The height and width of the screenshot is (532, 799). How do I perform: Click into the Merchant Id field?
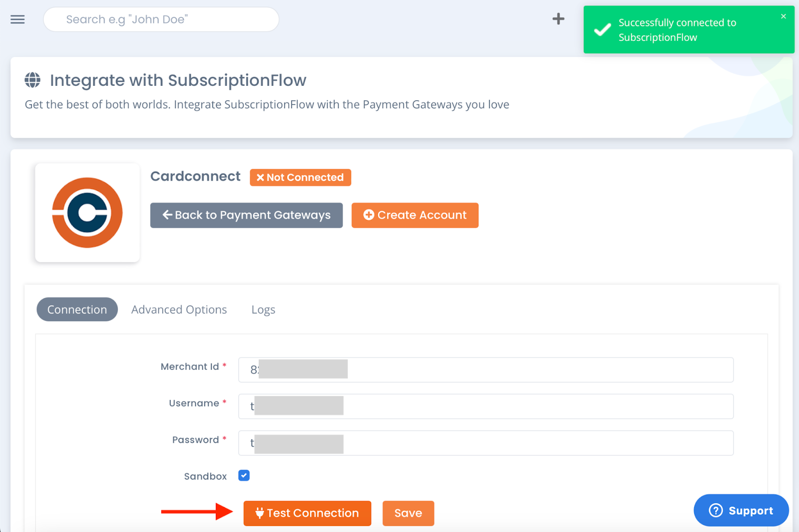click(485, 370)
